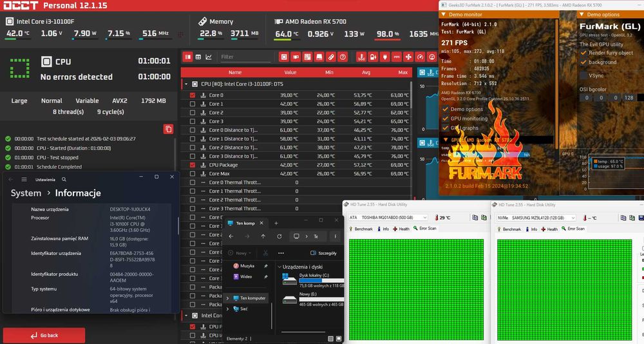This screenshot has width=644, height=344.
Task: Uncheck GPU monitoring in FurMark Demo monitor
Action: pos(445,119)
